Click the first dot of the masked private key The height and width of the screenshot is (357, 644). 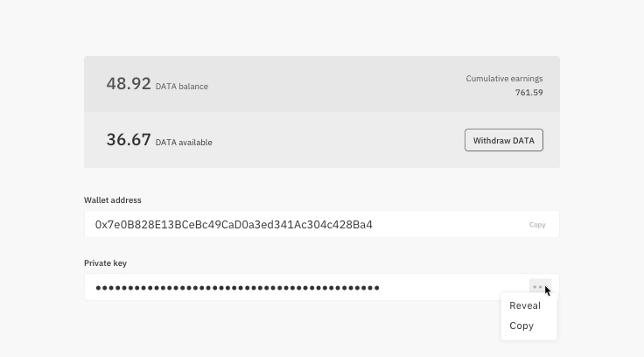point(98,287)
